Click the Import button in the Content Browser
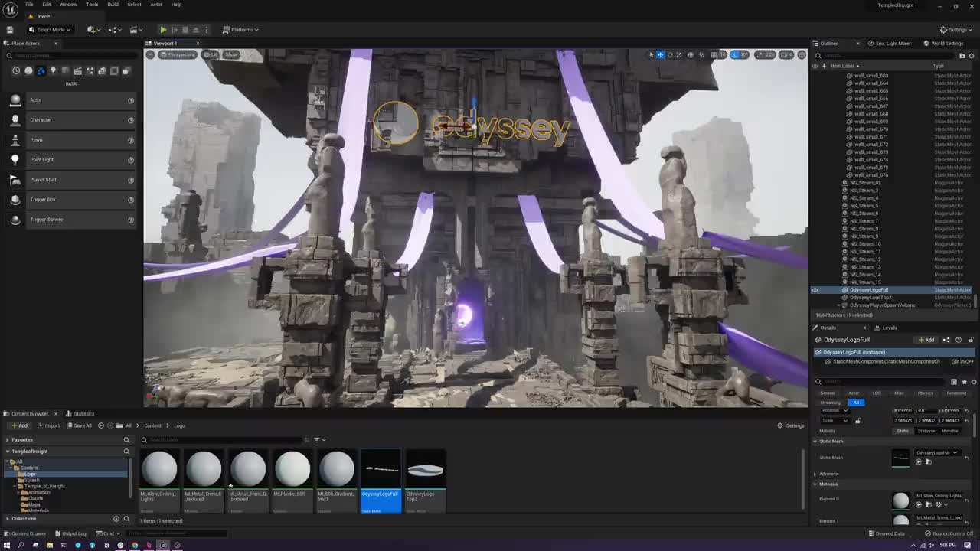980x551 pixels. (51, 425)
